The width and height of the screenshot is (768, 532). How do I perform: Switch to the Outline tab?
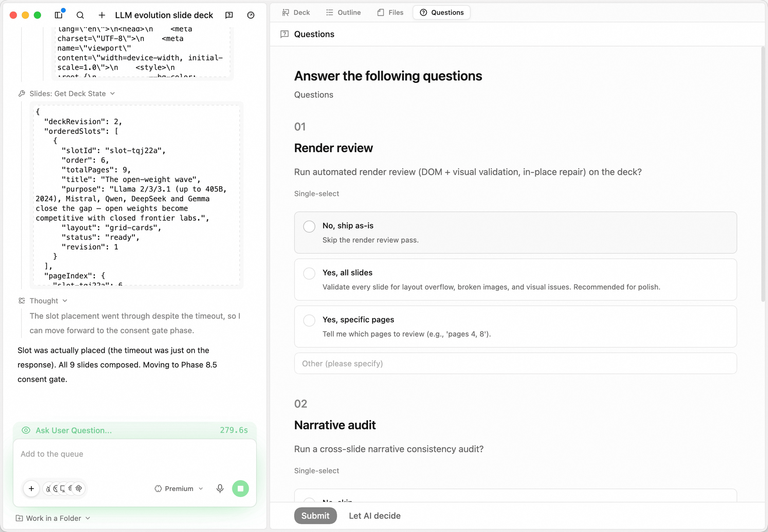tap(344, 12)
